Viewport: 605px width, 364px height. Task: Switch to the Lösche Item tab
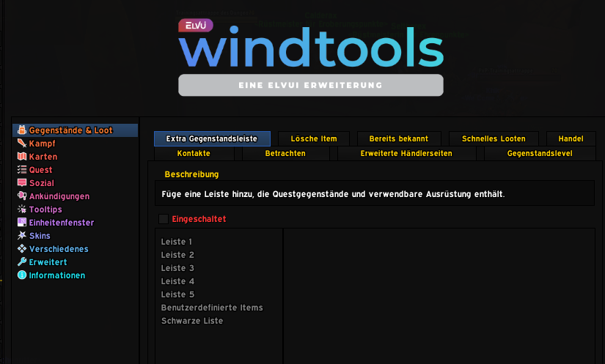point(314,139)
